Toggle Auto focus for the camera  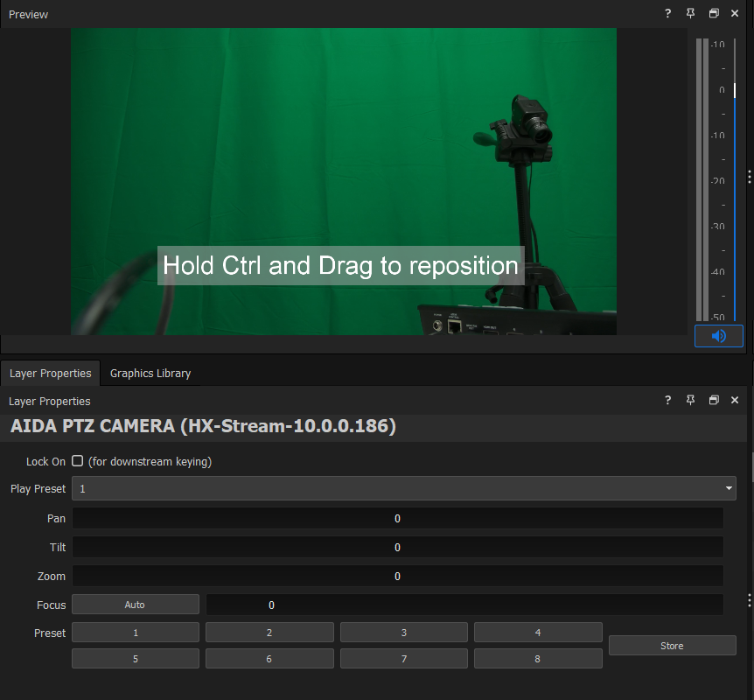[135, 605]
